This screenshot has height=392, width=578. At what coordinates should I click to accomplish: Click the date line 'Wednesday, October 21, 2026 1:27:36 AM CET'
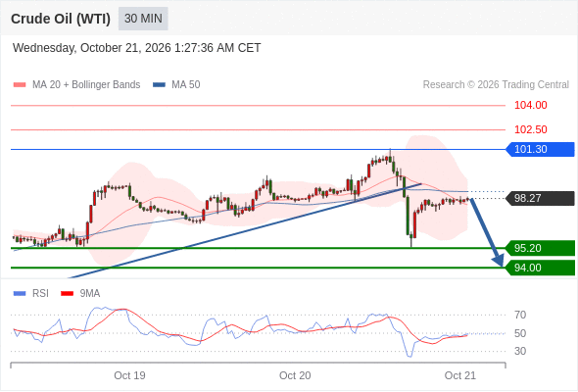(x=137, y=48)
